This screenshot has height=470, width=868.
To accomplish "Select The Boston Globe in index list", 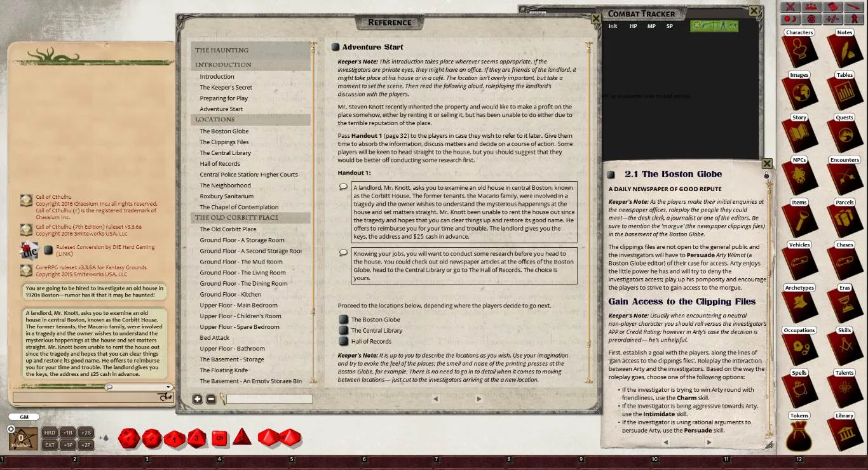I will pyautogui.click(x=224, y=131).
